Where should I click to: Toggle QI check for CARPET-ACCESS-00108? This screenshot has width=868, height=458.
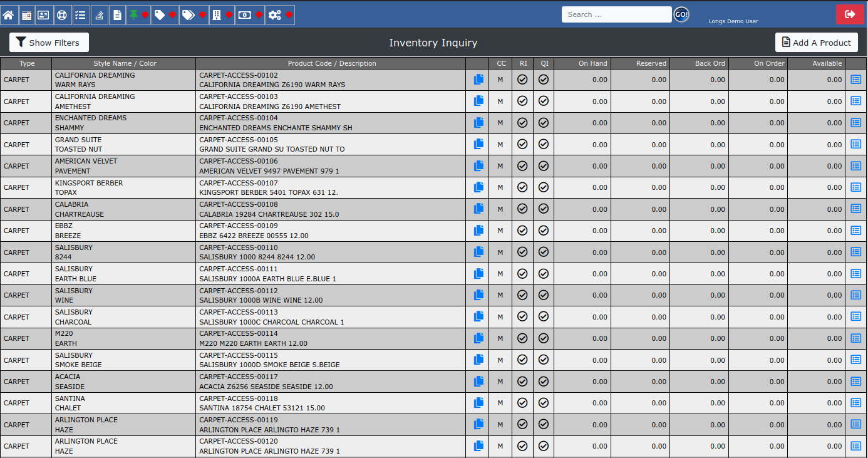pos(544,209)
